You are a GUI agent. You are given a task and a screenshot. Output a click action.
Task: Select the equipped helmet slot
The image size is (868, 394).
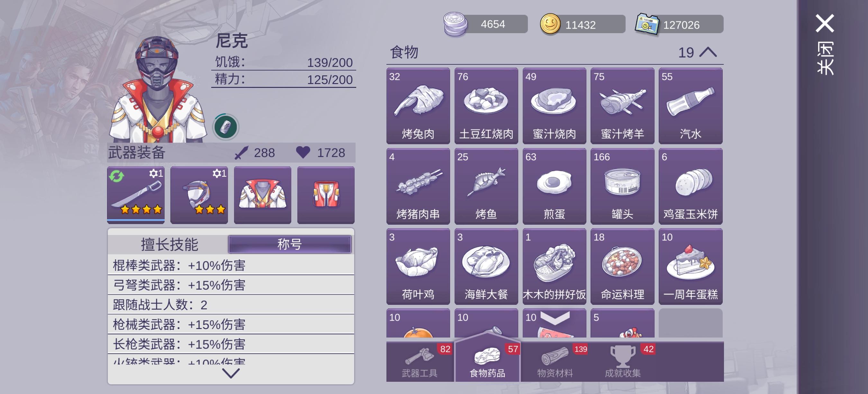coord(199,195)
